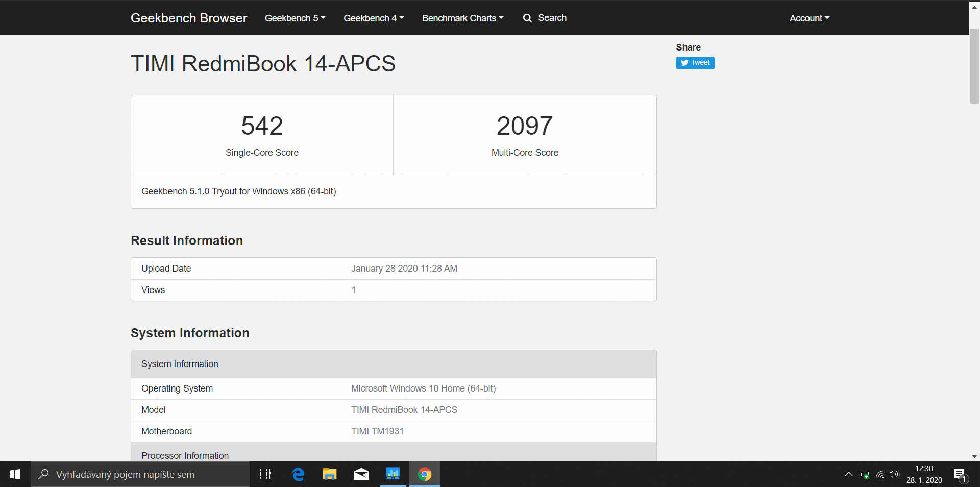This screenshot has height=487, width=980.
Task: Show hidden system tray icons
Action: [x=849, y=474]
